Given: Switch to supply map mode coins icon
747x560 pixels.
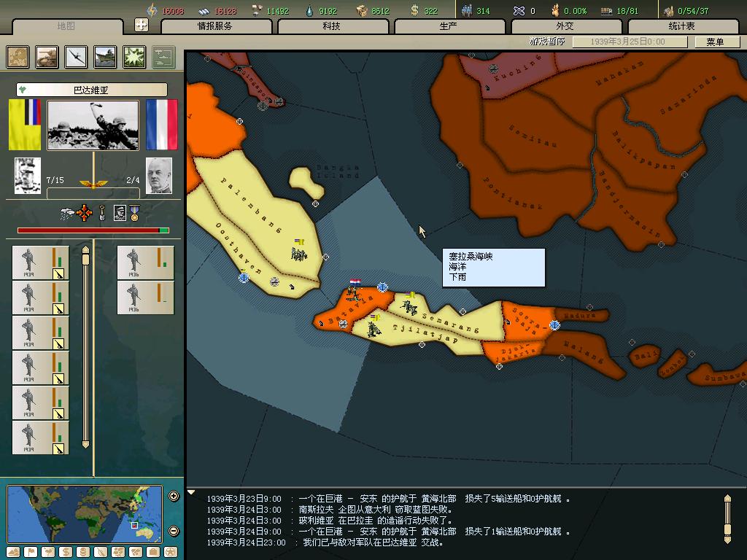Looking at the screenshot, I should tap(83, 552).
